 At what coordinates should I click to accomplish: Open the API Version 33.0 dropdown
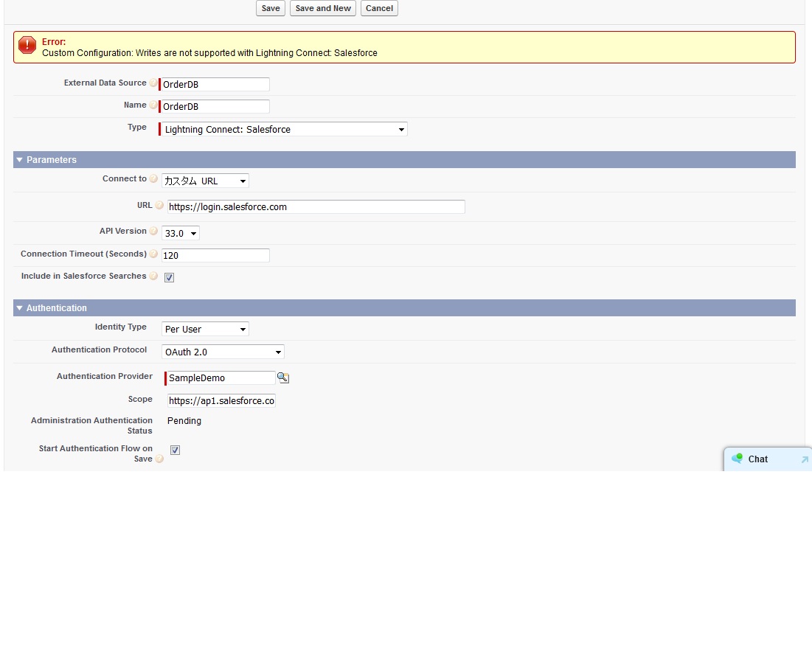[180, 233]
